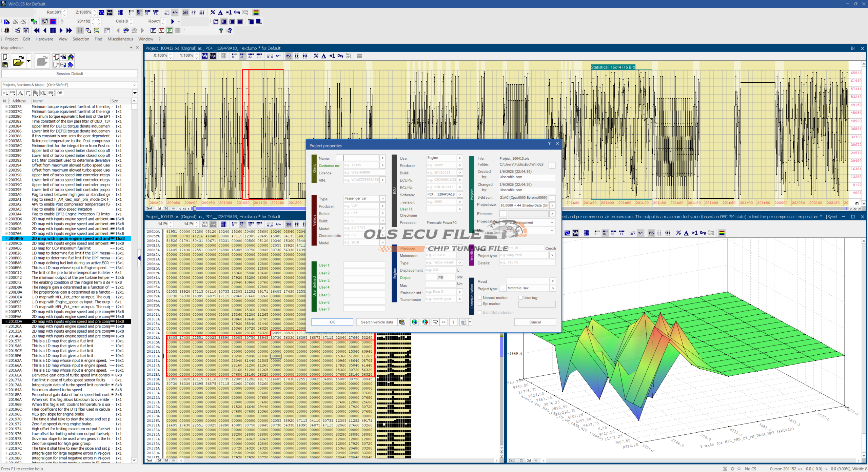This screenshot has width=868, height=472.
Task: Click the LoHi byte order icon
Action: pyautogui.click(x=166, y=13)
